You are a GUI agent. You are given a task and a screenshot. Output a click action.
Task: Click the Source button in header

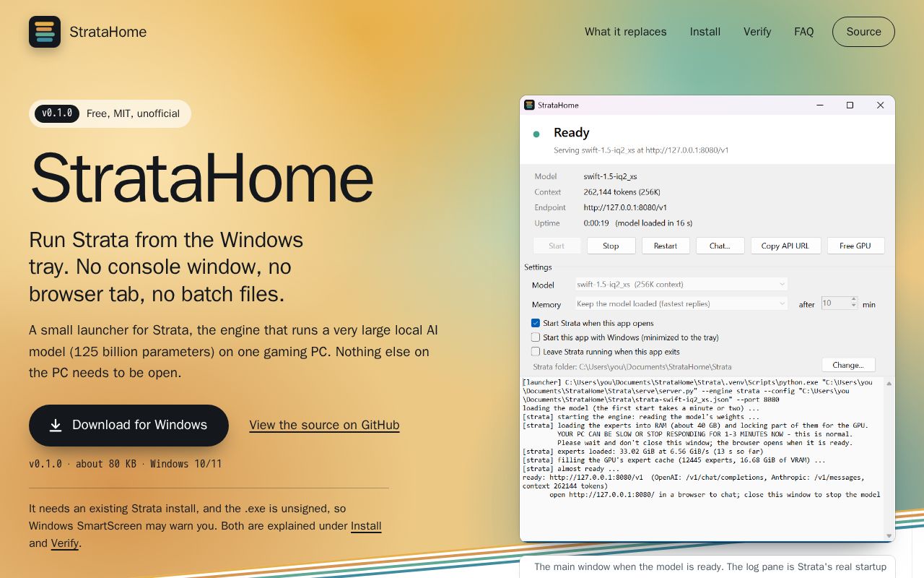(x=863, y=32)
